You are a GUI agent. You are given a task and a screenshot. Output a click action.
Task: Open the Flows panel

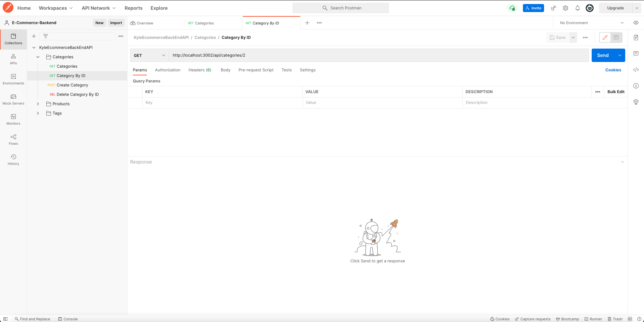(13, 139)
